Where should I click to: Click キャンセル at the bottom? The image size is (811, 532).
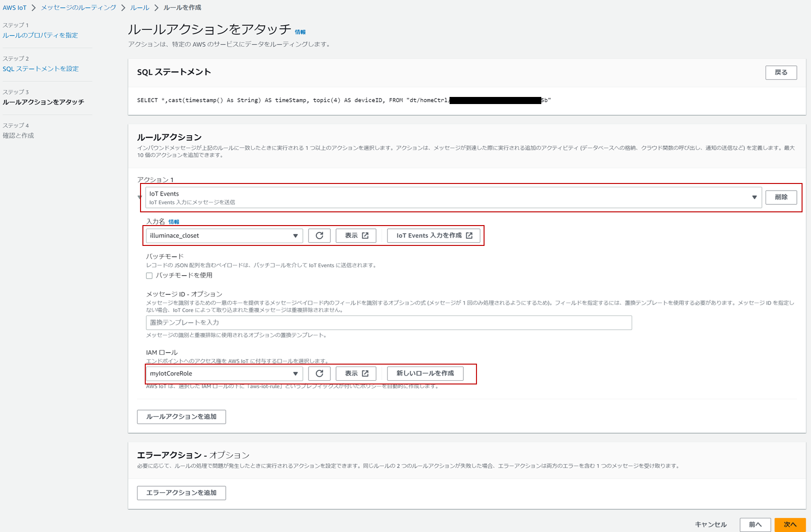coord(711,524)
